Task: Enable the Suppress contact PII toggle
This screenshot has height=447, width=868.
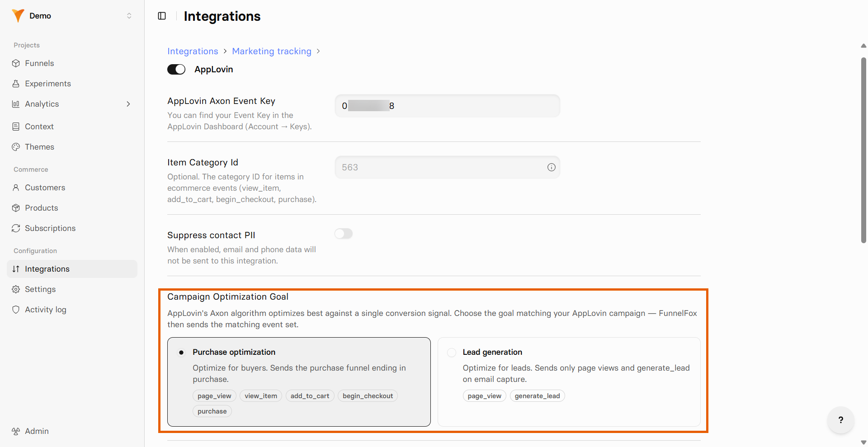Action: click(x=344, y=234)
